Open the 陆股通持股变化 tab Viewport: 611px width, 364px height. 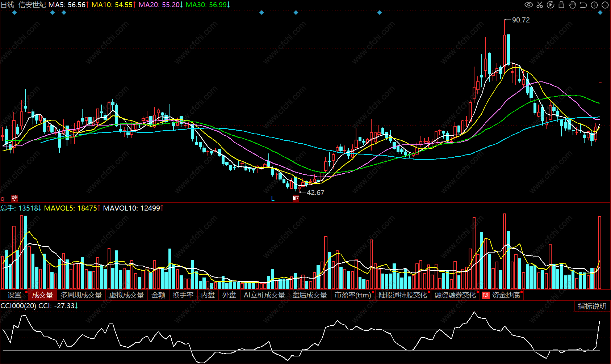(403, 295)
